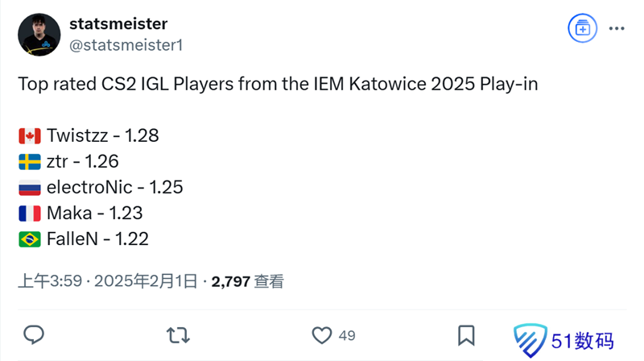Repost this tweet with the retweet icon
The width and height of the screenshot is (644, 361).
(x=177, y=335)
